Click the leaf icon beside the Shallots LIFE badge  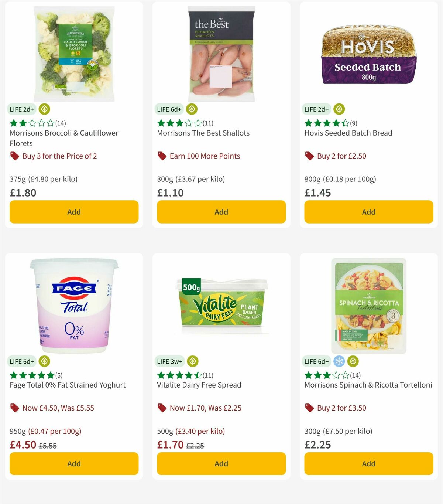[192, 109]
